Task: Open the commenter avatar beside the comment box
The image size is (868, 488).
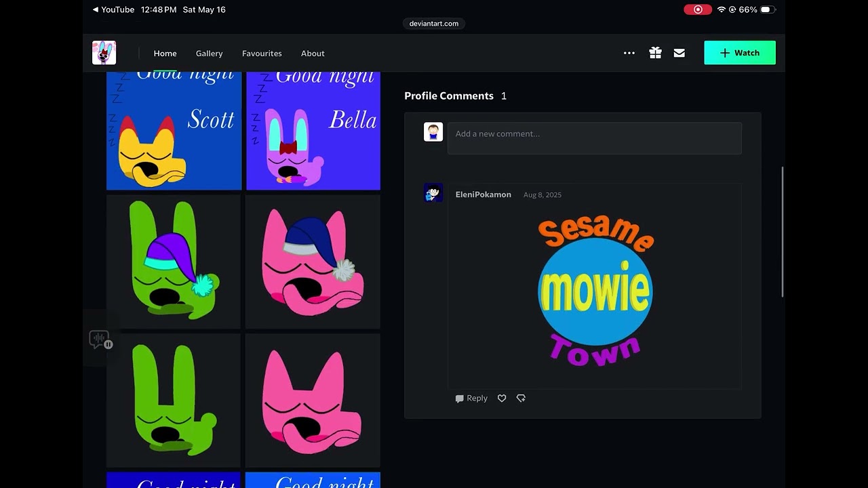Action: 433,132
